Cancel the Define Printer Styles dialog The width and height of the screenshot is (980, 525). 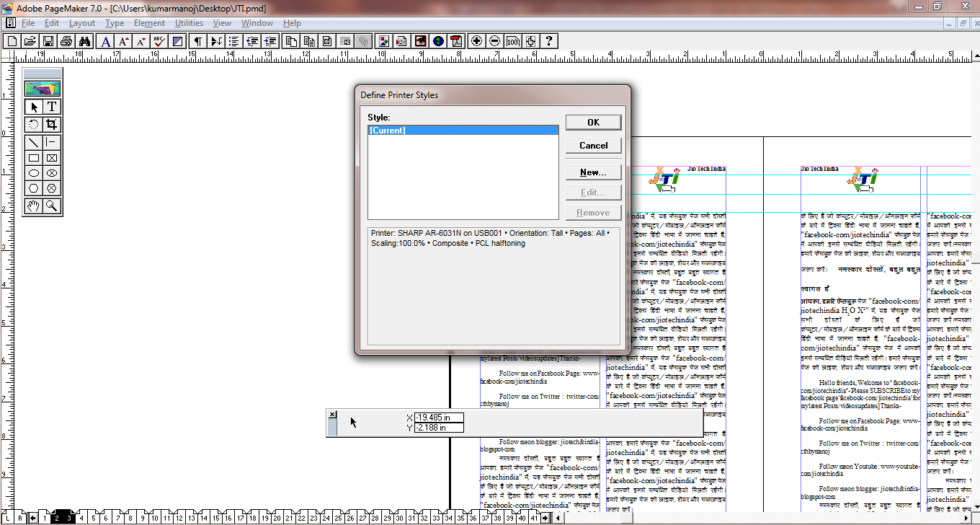[593, 145]
